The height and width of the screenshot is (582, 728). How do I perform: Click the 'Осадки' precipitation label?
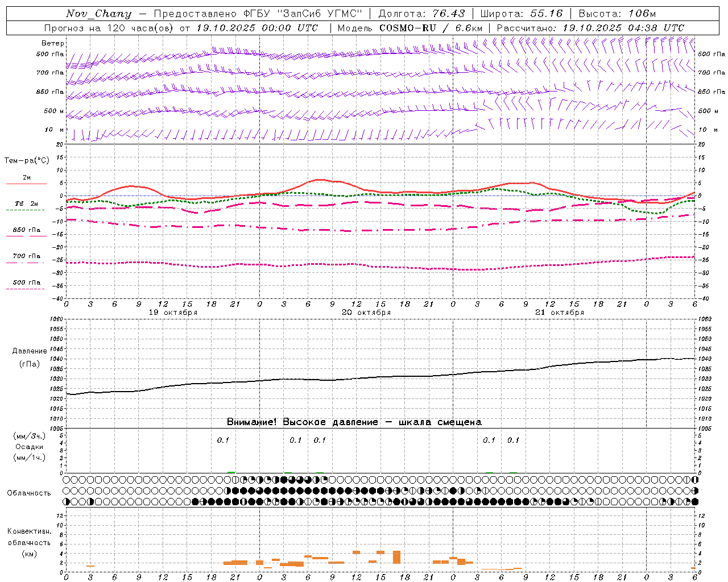pyautogui.click(x=29, y=447)
